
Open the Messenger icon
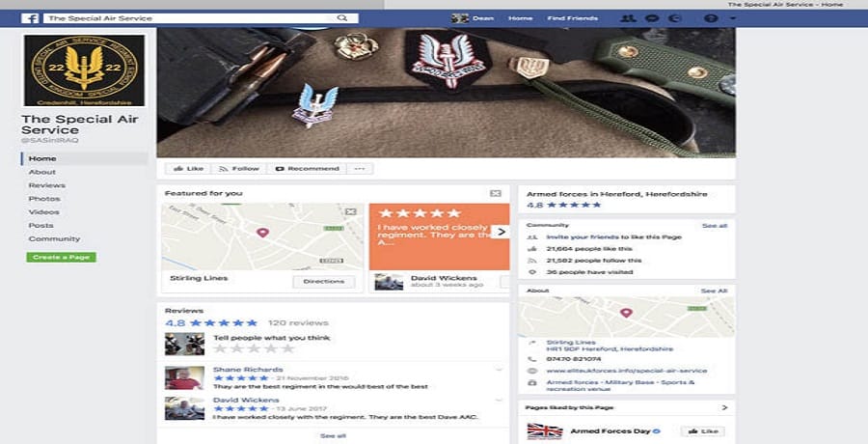(x=652, y=18)
